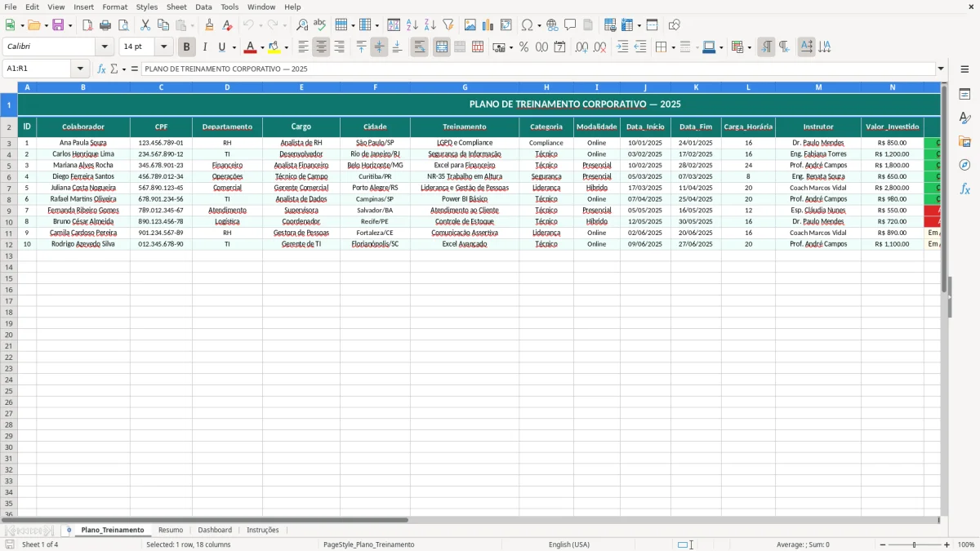The height and width of the screenshot is (551, 980).
Task: Toggle Left-To-Right text direction
Action: 766,47
